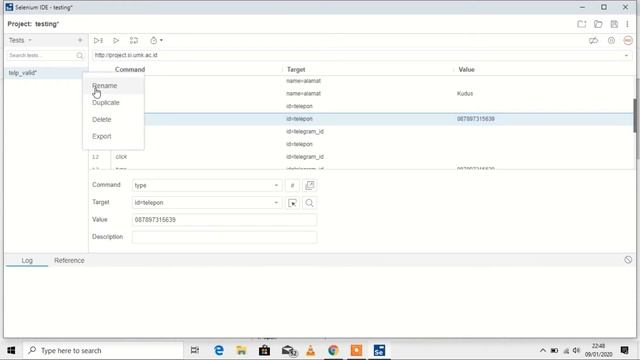Run the current test
The height and width of the screenshot is (360, 640).
[x=116, y=40]
